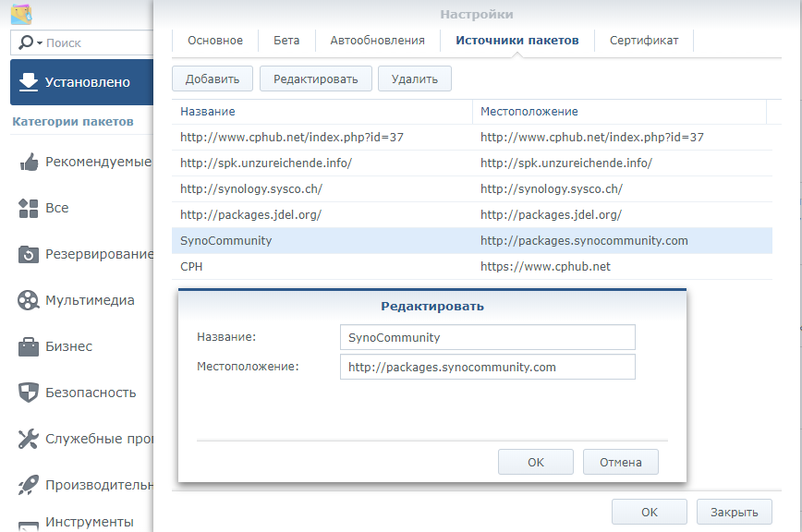Click the synology.sysco.ch location cell
Image resolution: width=802 pixels, height=532 pixels.
[x=552, y=188]
